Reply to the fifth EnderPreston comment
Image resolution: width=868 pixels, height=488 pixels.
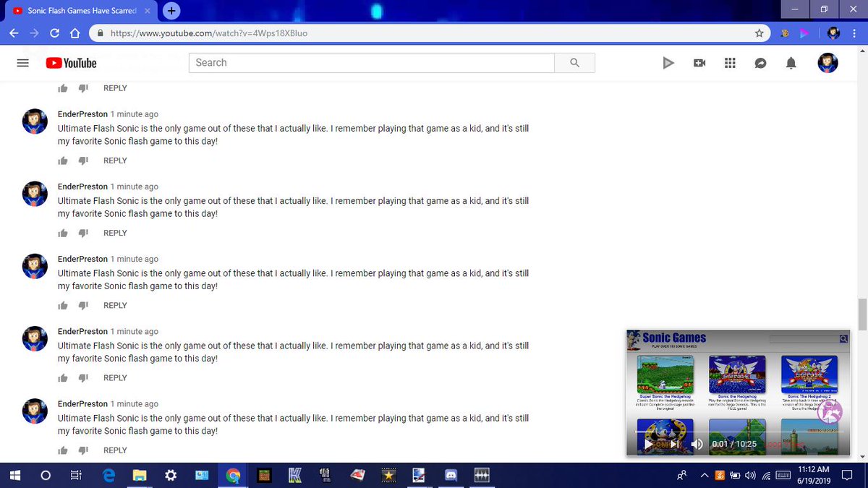[115, 450]
